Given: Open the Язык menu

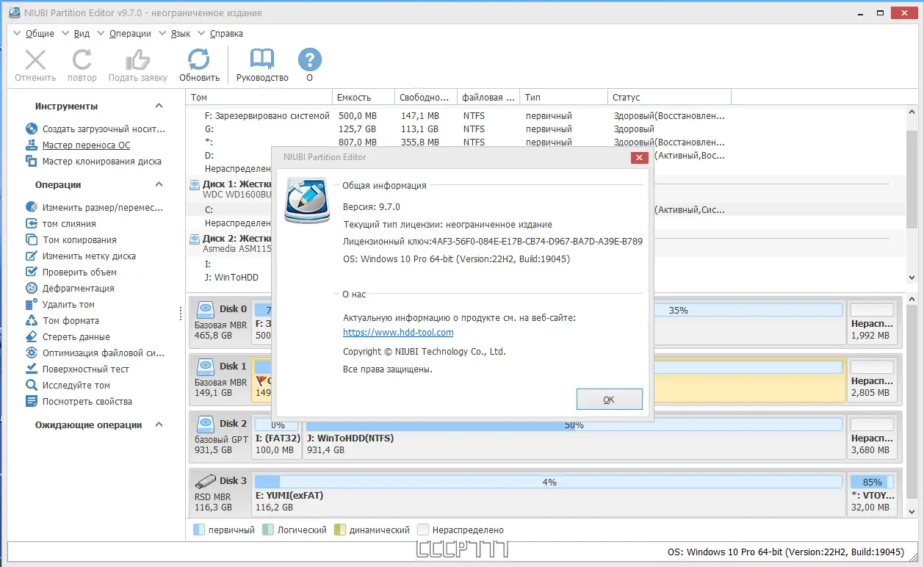Looking at the screenshot, I should 181,33.
